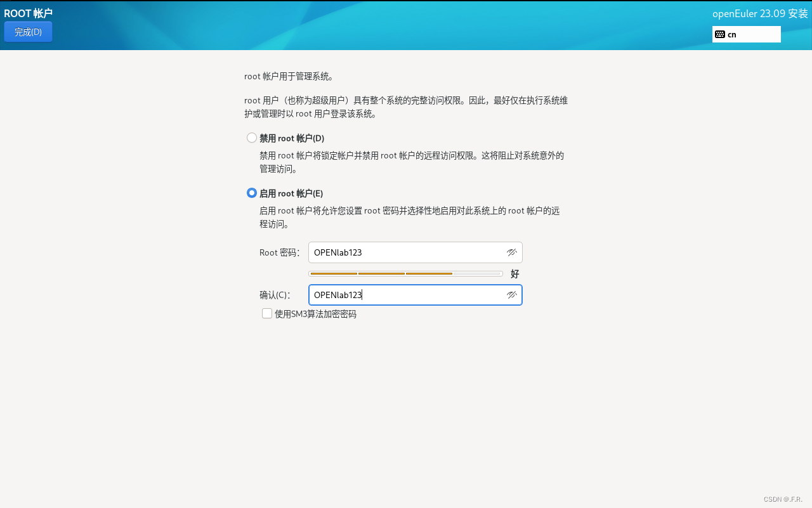This screenshot has width=812, height=508.
Task: Open the cn keyboard layout indicator
Action: pyautogui.click(x=747, y=34)
